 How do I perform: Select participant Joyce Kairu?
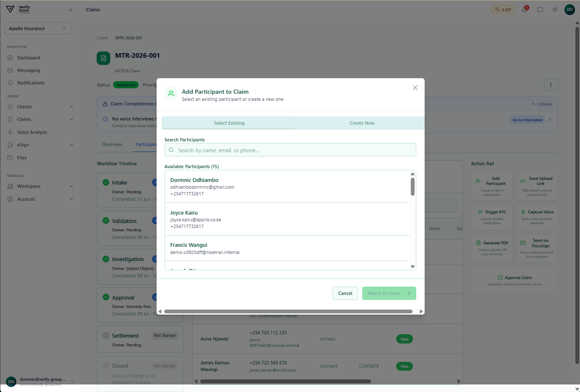287,219
